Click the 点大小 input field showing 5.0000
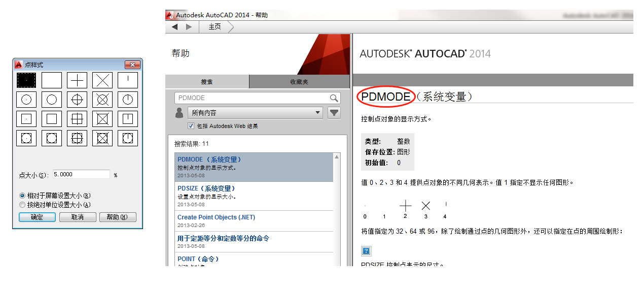Viewport: 644px width, 288px height. coord(81,174)
